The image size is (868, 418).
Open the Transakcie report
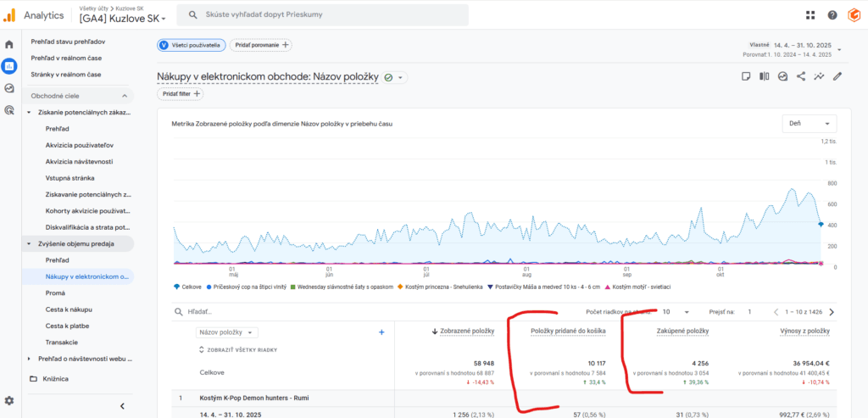(x=62, y=343)
